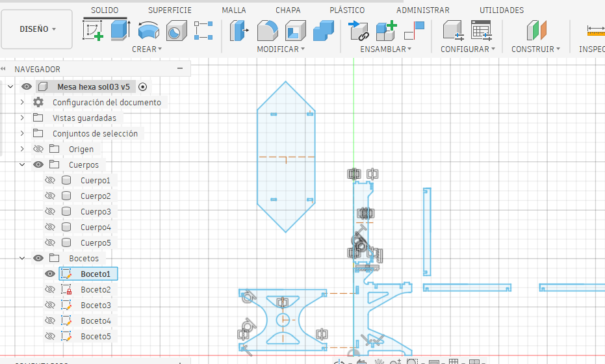Select the Measure tool icon
The image size is (605, 364).
click(x=596, y=31)
